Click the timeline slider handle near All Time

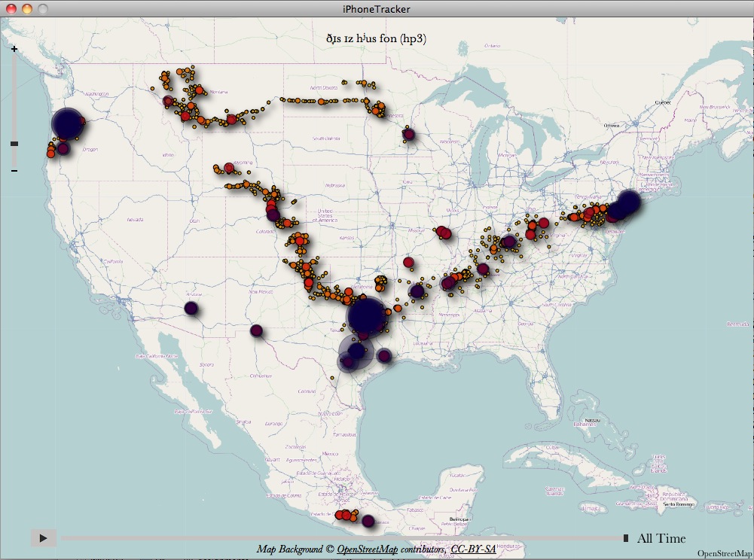point(626,538)
